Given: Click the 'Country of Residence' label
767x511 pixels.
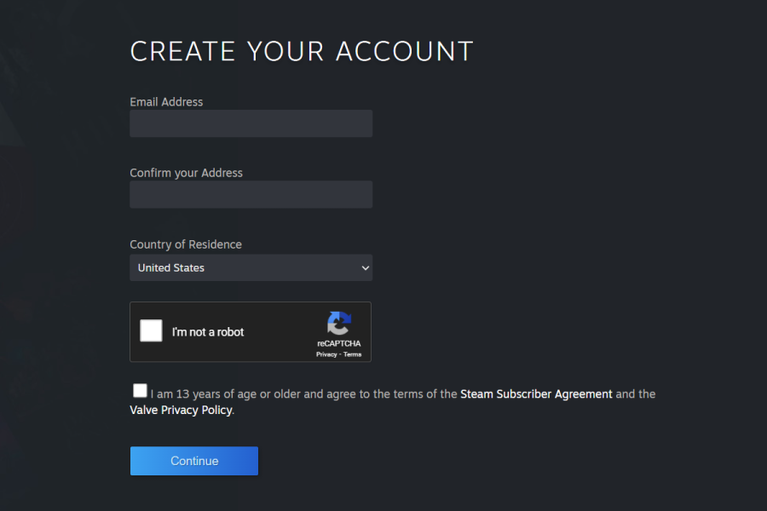Looking at the screenshot, I should coord(185,244).
